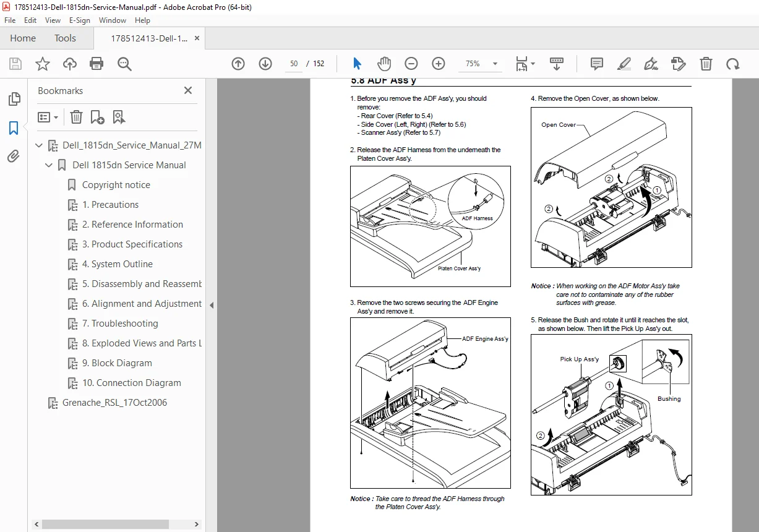The image size is (759, 532).
Task: Jump to 1. Precautions bookmark
Action: coord(111,205)
